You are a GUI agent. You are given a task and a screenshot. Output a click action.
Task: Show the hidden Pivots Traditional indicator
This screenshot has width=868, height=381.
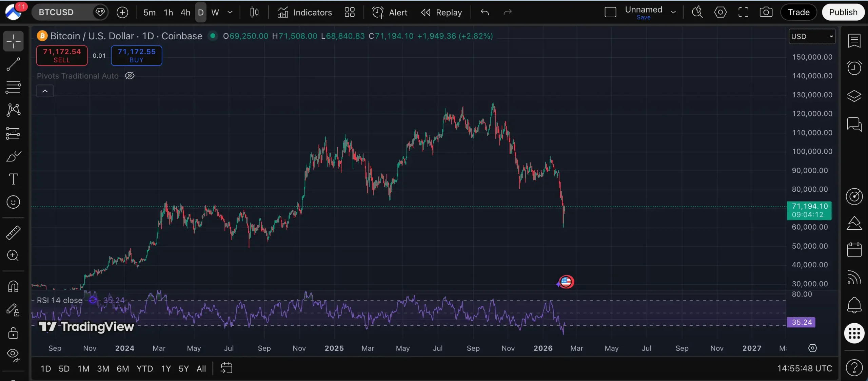pyautogui.click(x=130, y=76)
